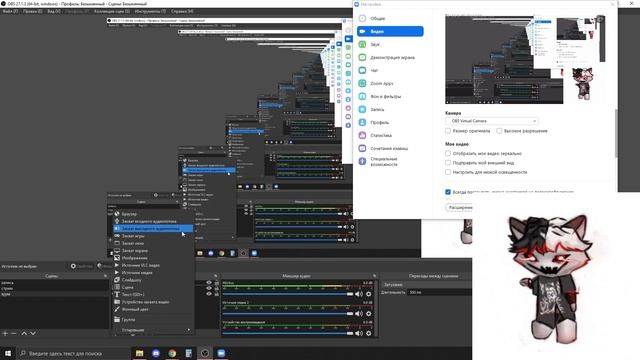
Task: Open the Инструменты menu in OBS
Action: 150,11
